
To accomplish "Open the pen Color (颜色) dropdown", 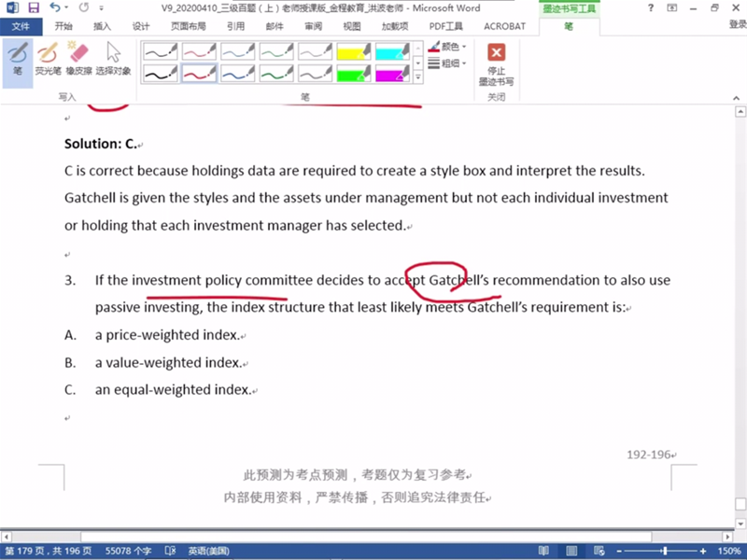I will point(449,46).
